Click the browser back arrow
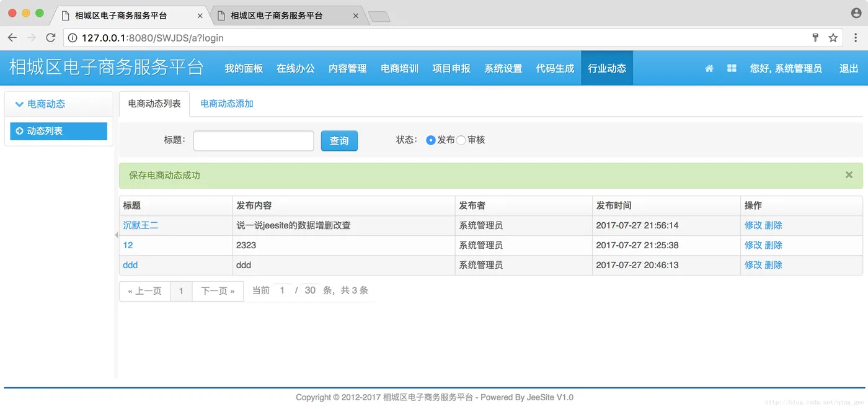 [12, 38]
